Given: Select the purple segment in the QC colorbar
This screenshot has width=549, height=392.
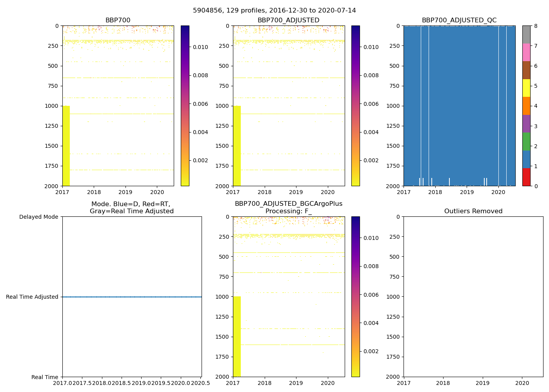Looking at the screenshot, I should click(526, 123).
